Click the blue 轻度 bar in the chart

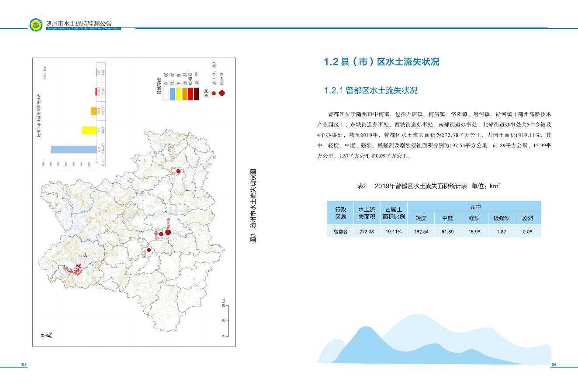[x=73, y=149]
